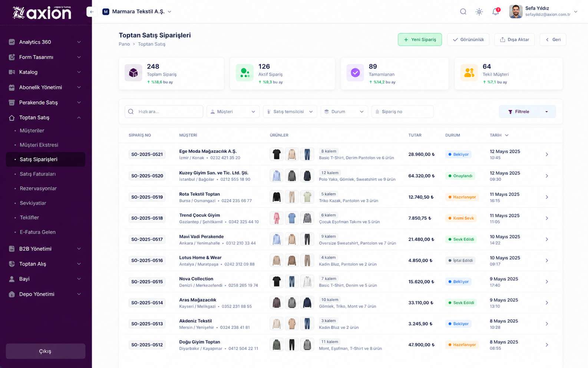Viewport: 588px width, 368px height.
Task: Click the Depo Yönetimi warehouse icon
Action: coord(12,294)
